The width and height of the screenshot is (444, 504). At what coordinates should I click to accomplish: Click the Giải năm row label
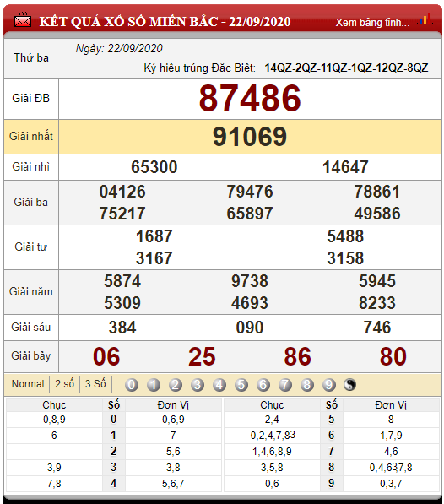coord(31,291)
